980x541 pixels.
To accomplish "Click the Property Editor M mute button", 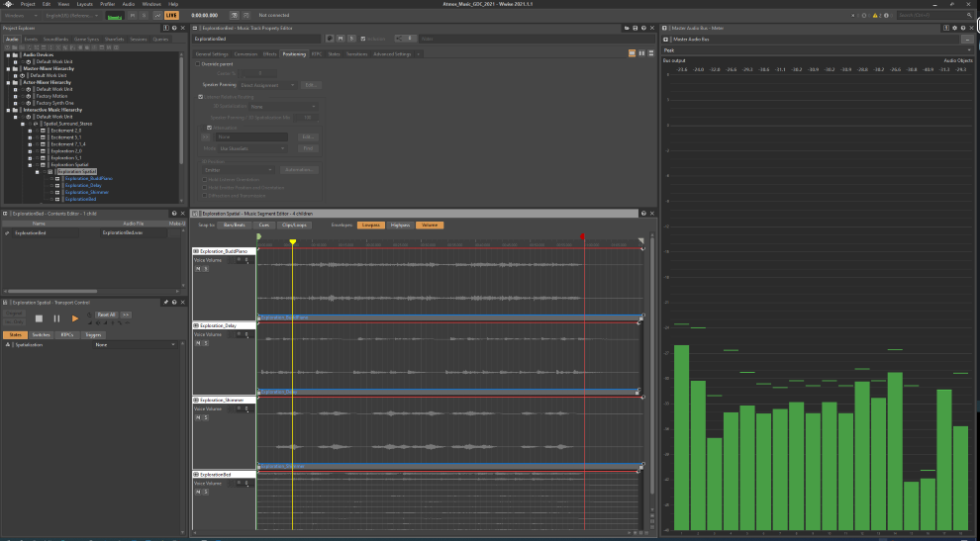I will pyautogui.click(x=342, y=39).
